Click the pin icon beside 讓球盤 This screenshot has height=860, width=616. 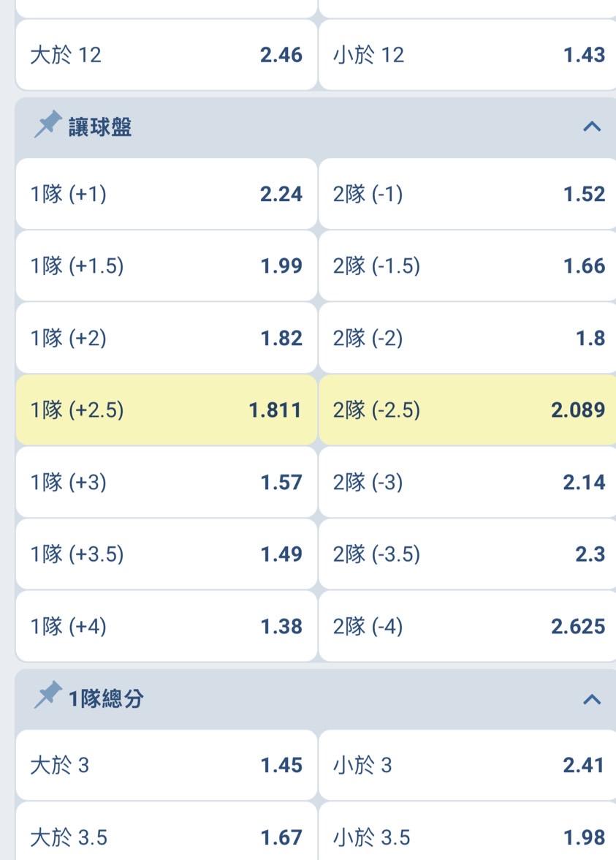point(47,126)
